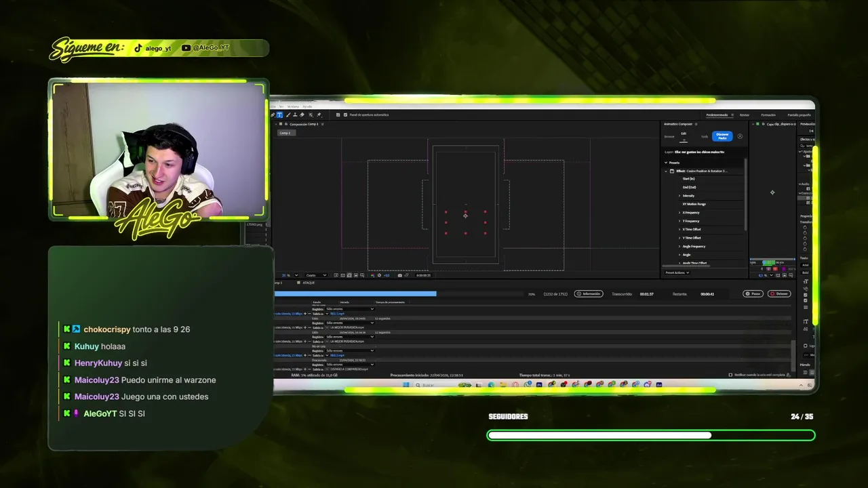This screenshot has width=868, height=488.
Task: Select the Puppet Pin tool
Action: click(319, 115)
